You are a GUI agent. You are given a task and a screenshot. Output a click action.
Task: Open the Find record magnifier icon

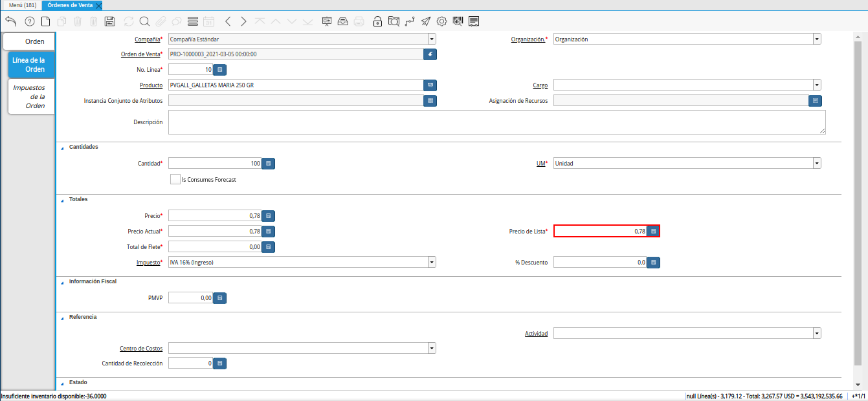(144, 21)
